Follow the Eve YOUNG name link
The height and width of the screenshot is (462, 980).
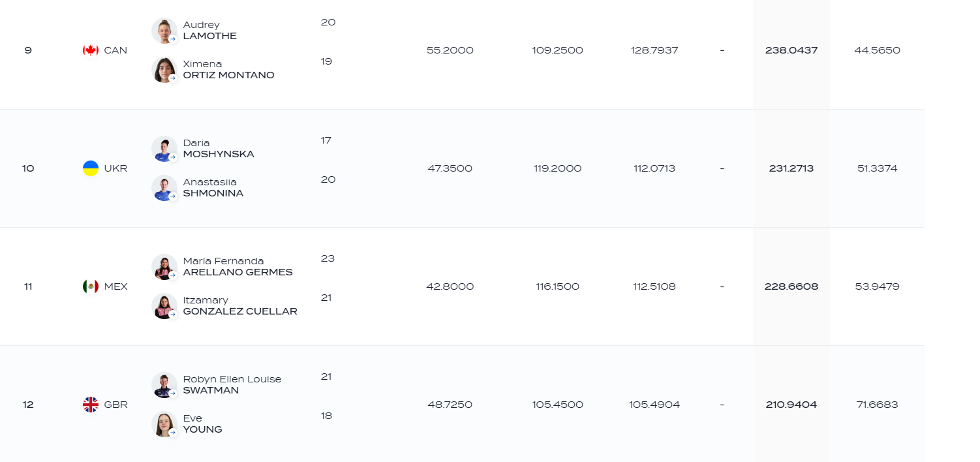202,424
